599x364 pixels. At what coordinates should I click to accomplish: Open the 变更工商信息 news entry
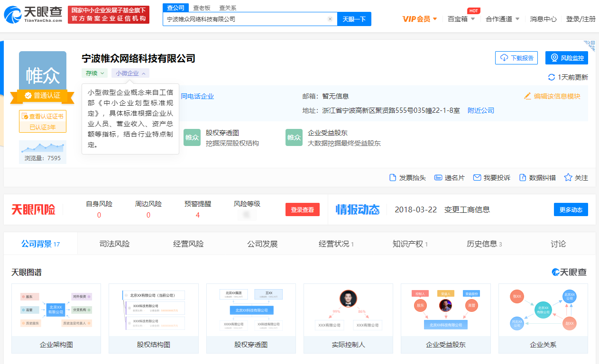click(467, 209)
